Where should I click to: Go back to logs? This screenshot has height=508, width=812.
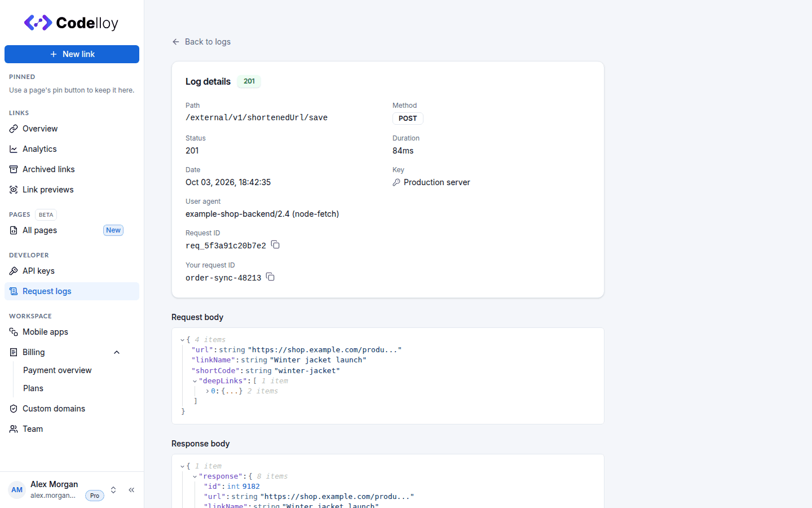(x=201, y=42)
